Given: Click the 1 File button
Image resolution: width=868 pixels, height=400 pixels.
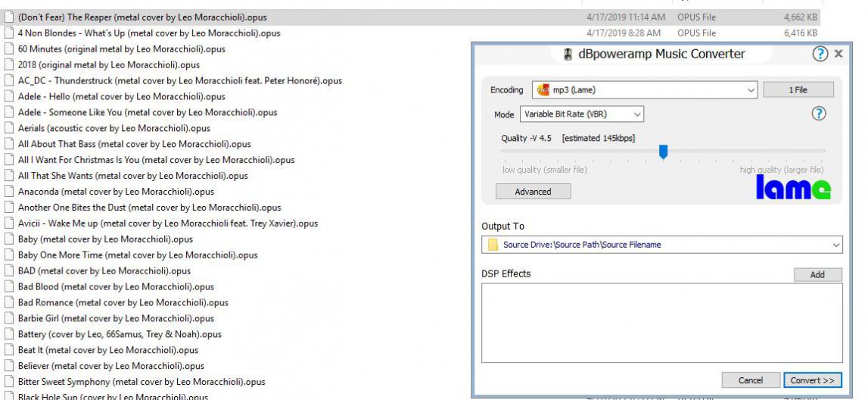Looking at the screenshot, I should 798,90.
